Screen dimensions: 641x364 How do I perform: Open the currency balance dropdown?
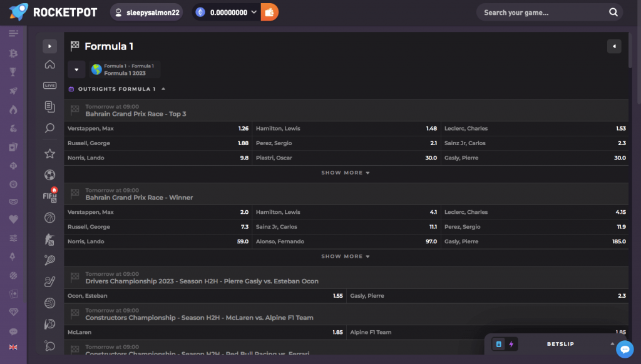254,13
